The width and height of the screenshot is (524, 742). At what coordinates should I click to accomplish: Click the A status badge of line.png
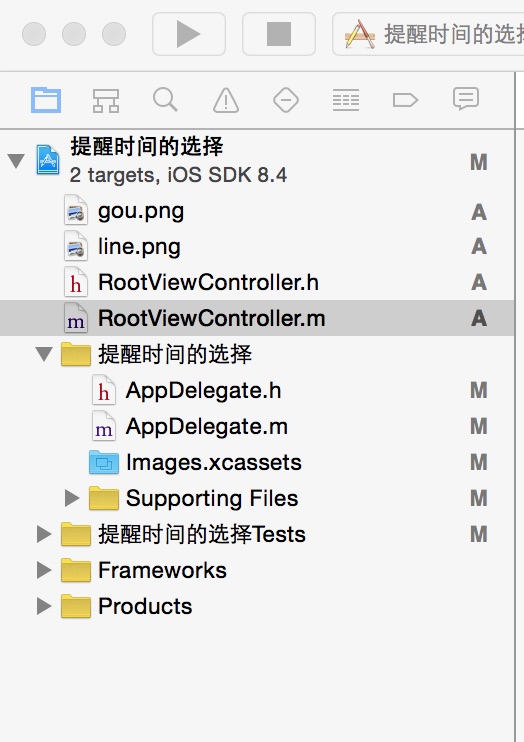[x=479, y=247]
